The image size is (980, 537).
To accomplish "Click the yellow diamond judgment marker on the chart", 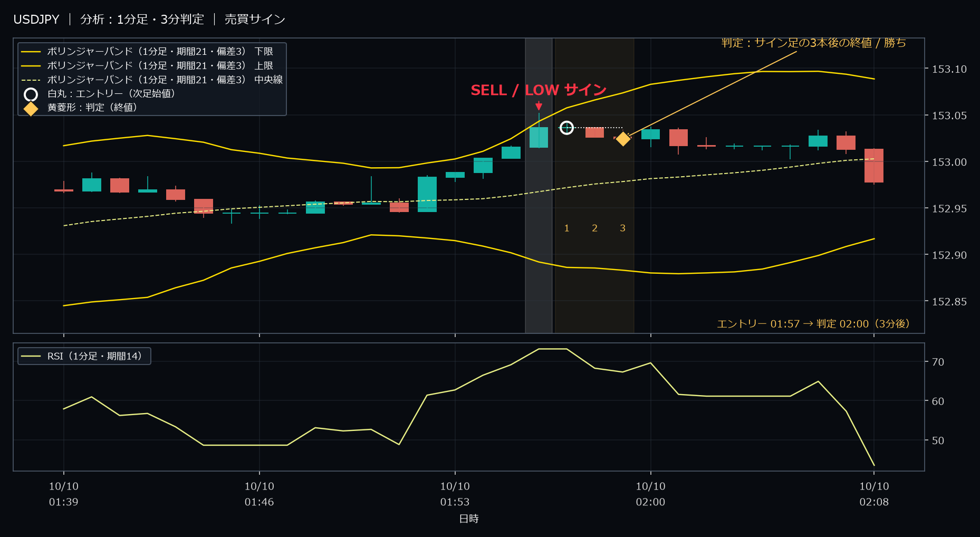I will click(x=623, y=139).
